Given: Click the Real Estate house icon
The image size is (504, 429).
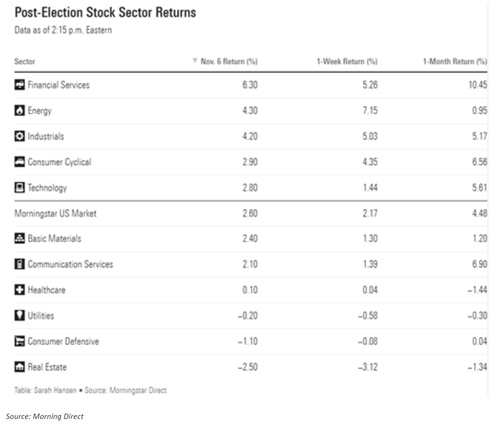Looking at the screenshot, I should tap(20, 367).
